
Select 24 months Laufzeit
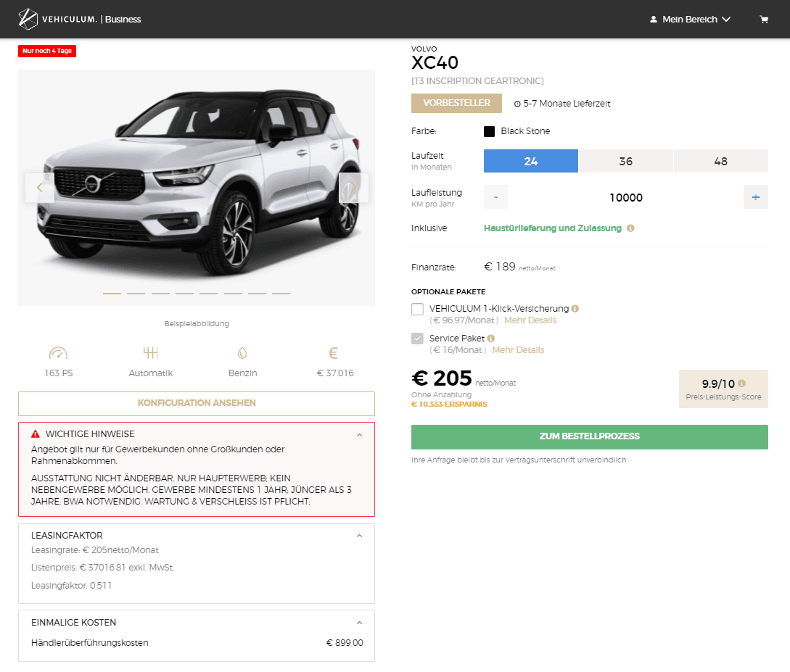tap(530, 161)
